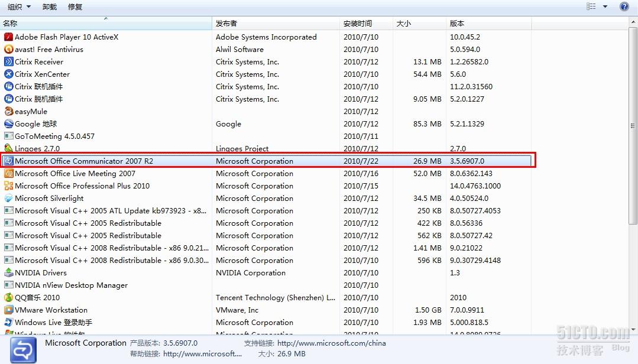Viewport: 638px width, 364px height.
Task: Click the size value 85.3 MB
Action: coord(428,124)
